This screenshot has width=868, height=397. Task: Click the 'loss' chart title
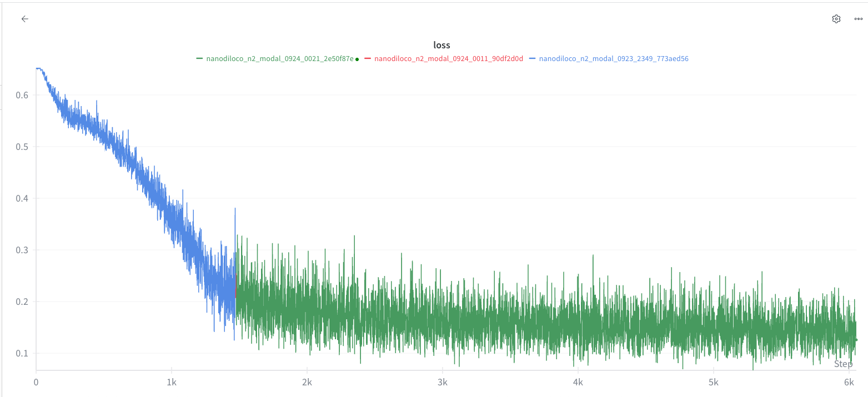[x=441, y=45]
